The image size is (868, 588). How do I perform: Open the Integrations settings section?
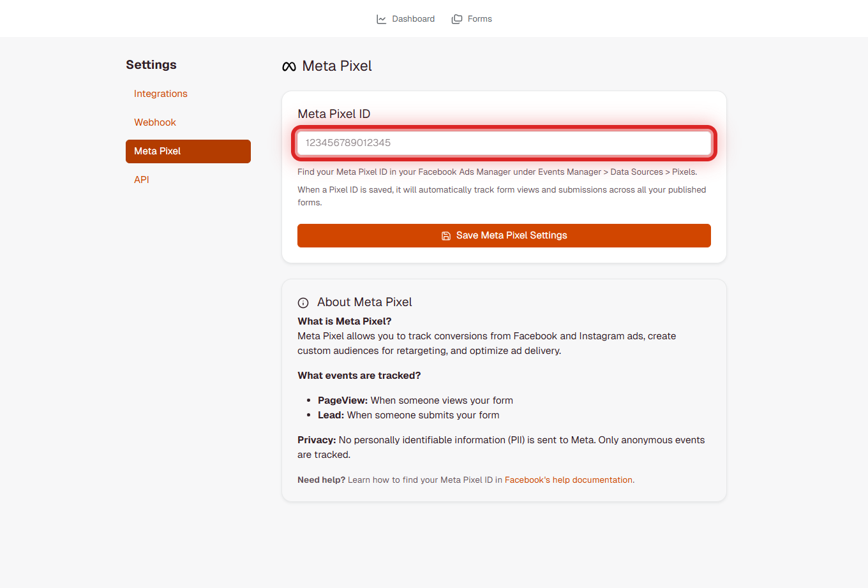click(160, 94)
